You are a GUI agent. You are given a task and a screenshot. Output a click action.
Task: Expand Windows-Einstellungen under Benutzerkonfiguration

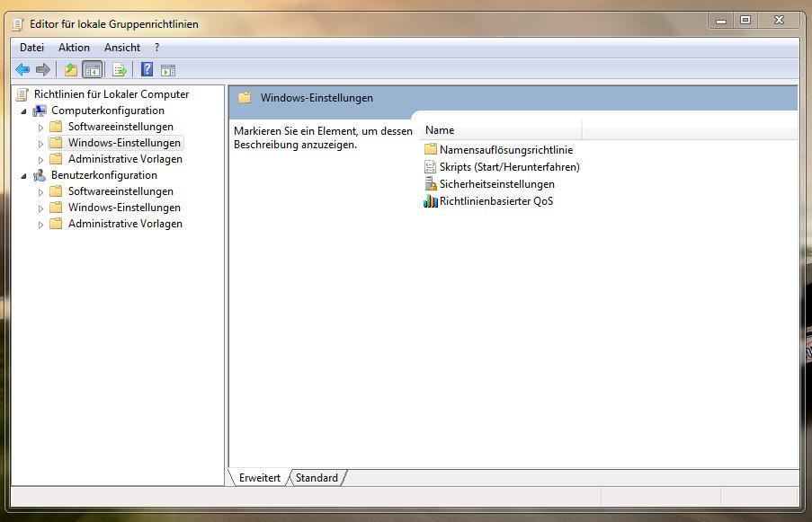tap(40, 208)
